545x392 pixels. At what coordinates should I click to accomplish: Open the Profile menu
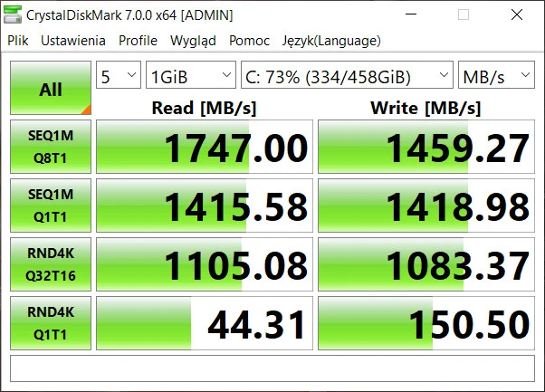[x=138, y=41]
